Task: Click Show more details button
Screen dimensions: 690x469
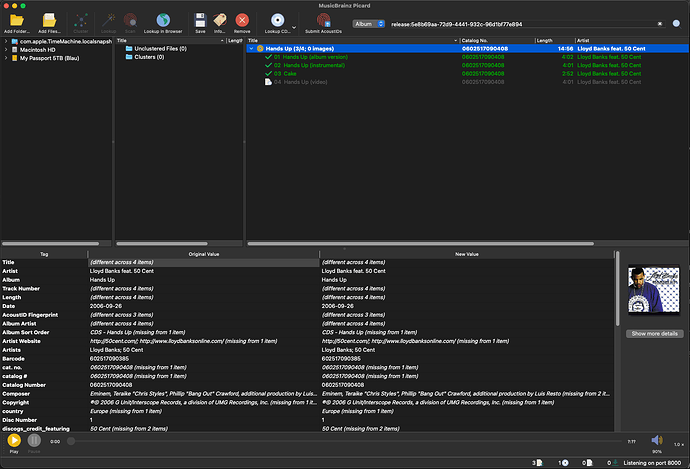Action: pos(654,333)
